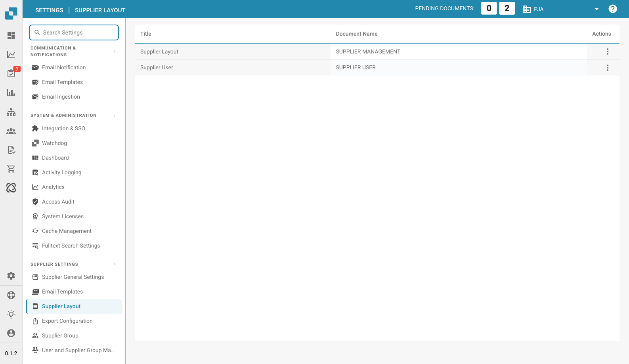Open Fulltext Search Settings

pyautogui.click(x=74, y=246)
